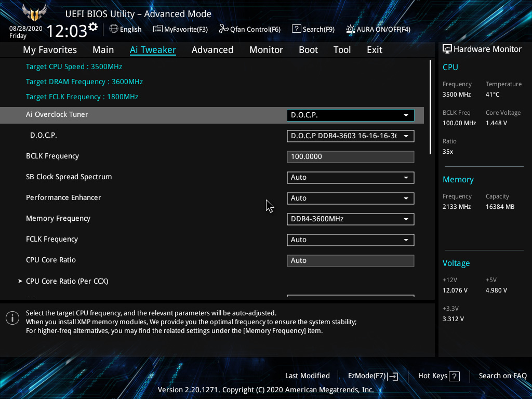Click Search on FAQ link
532x399 pixels.
(502, 376)
